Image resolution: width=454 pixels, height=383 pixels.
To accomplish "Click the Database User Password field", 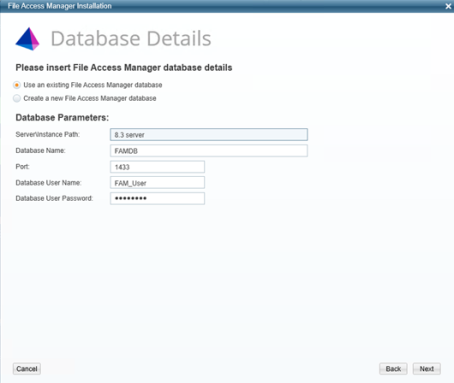I will point(157,198).
